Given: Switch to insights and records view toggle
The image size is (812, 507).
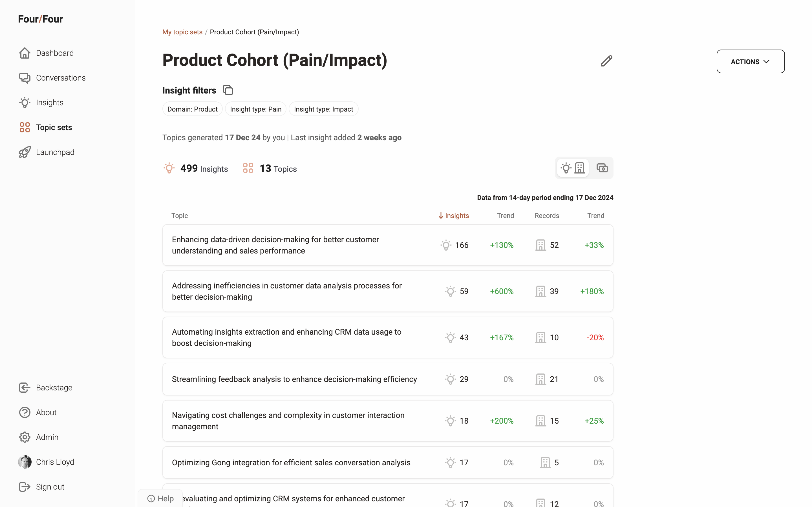Looking at the screenshot, I should tap(573, 168).
